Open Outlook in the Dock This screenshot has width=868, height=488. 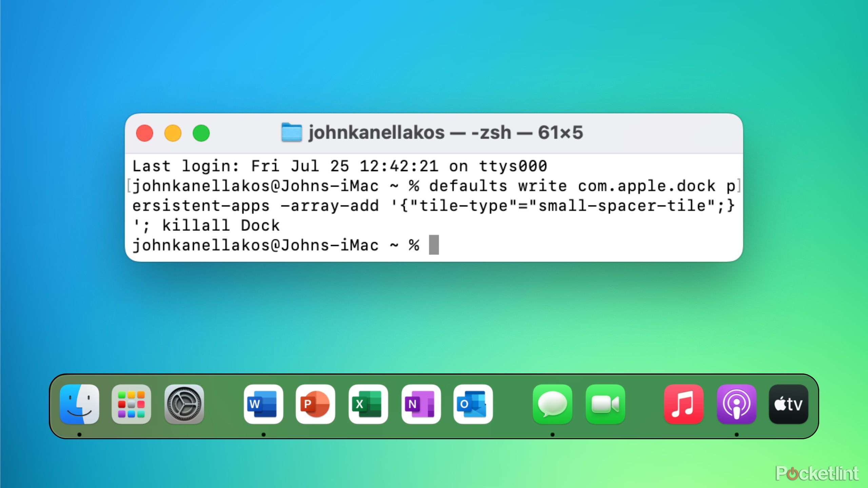473,404
